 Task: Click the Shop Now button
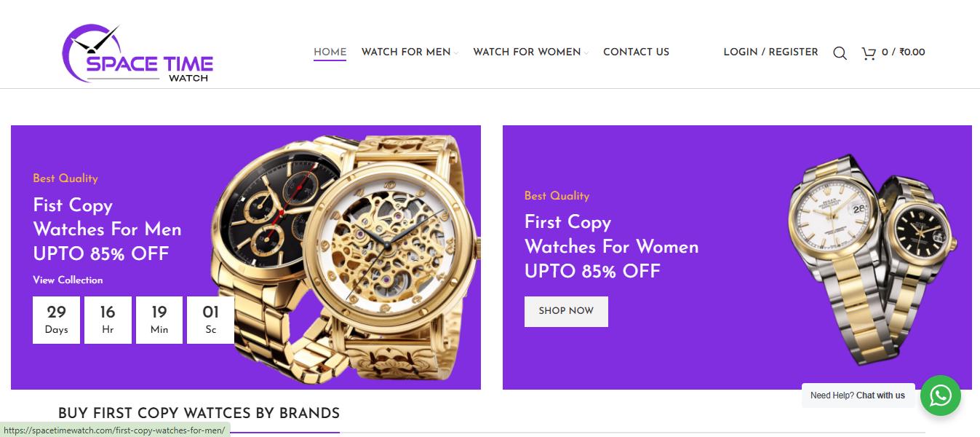566,311
